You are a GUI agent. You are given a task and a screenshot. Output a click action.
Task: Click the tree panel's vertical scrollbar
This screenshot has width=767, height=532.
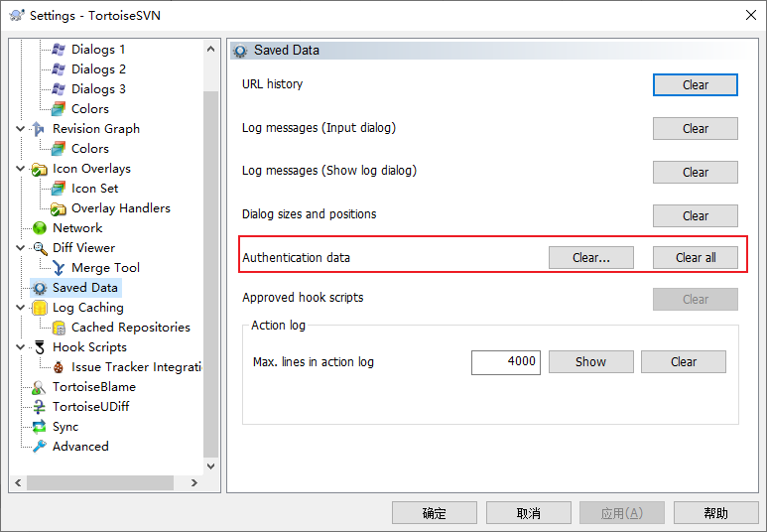point(210,268)
